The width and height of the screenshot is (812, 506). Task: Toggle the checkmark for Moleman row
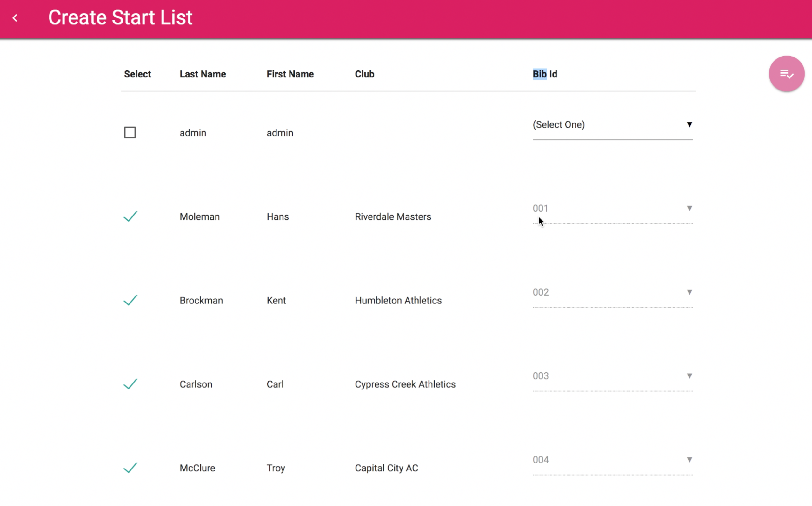coord(130,216)
